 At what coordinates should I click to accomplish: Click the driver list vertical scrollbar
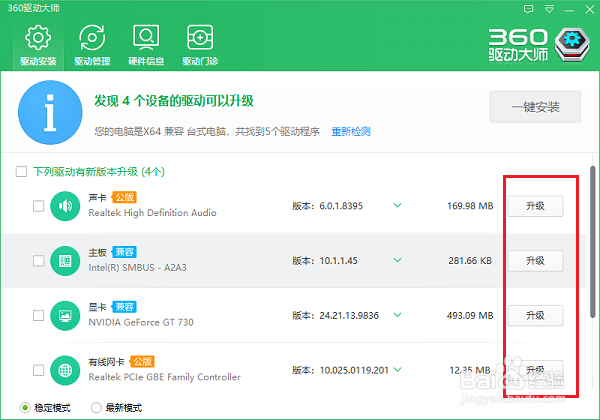pos(593,242)
